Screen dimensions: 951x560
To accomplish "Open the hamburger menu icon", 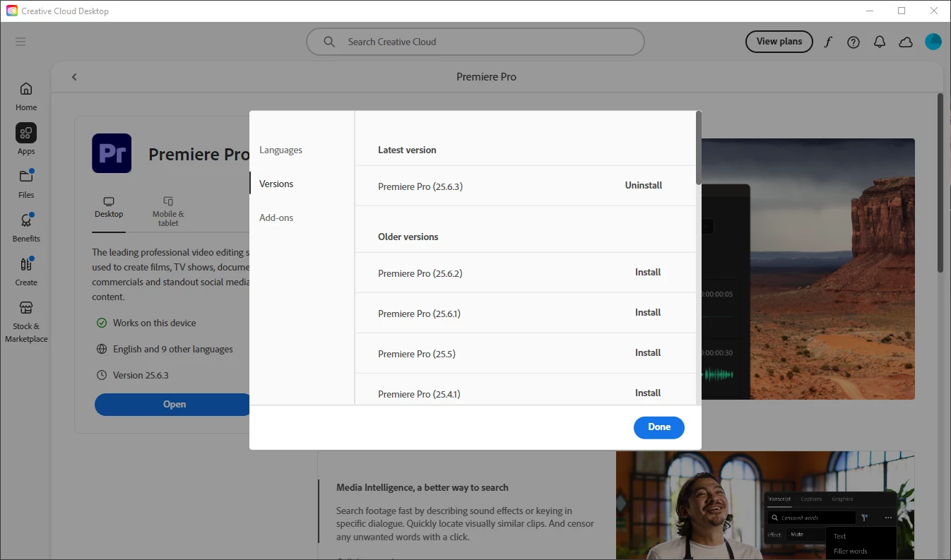I will (x=20, y=42).
